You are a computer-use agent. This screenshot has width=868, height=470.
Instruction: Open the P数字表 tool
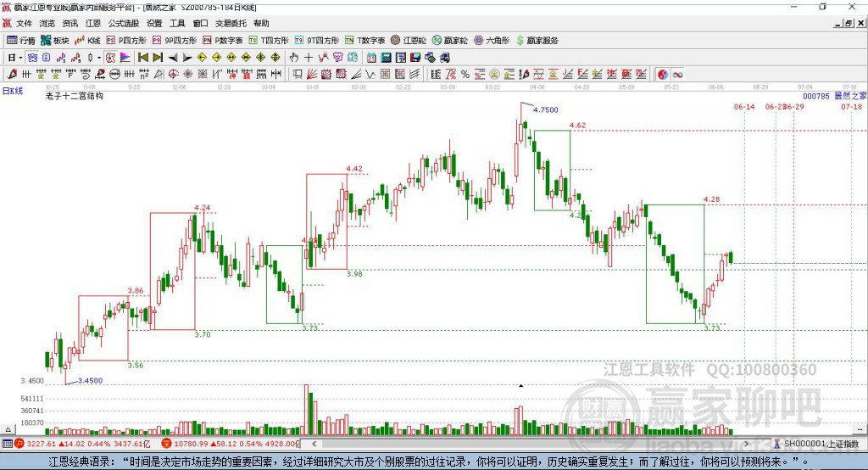pos(223,41)
